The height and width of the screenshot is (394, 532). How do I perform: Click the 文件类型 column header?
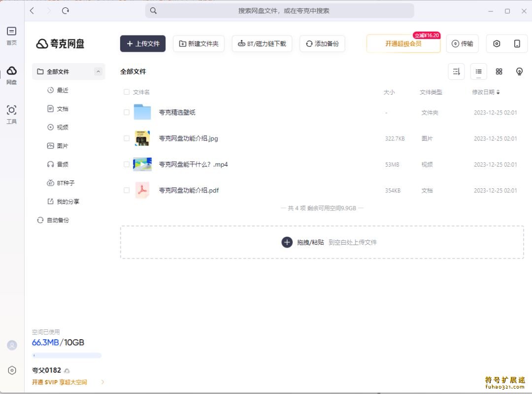431,92
